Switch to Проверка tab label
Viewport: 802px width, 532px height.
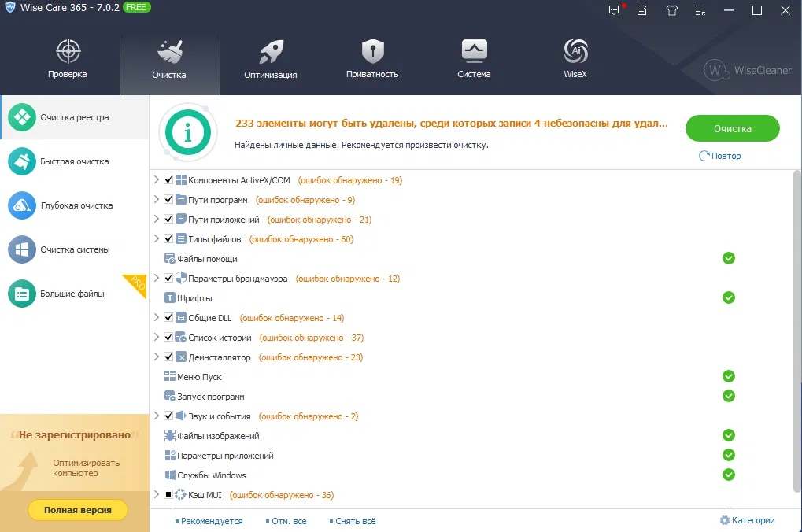coord(68,74)
